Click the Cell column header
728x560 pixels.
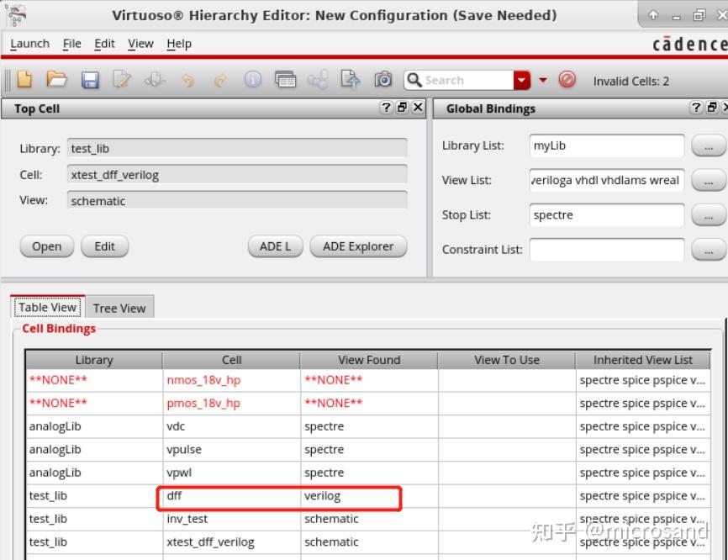pyautogui.click(x=231, y=360)
